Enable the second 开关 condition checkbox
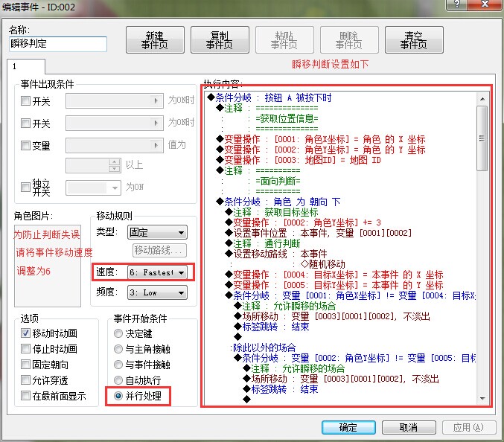504x442 pixels. pos(25,123)
